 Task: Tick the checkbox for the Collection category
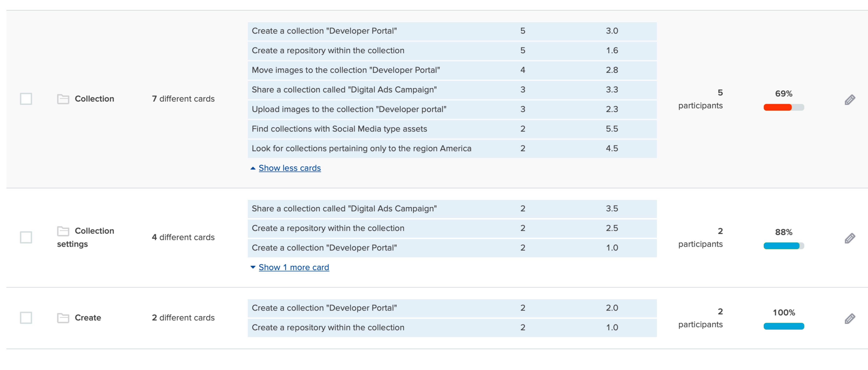26,99
